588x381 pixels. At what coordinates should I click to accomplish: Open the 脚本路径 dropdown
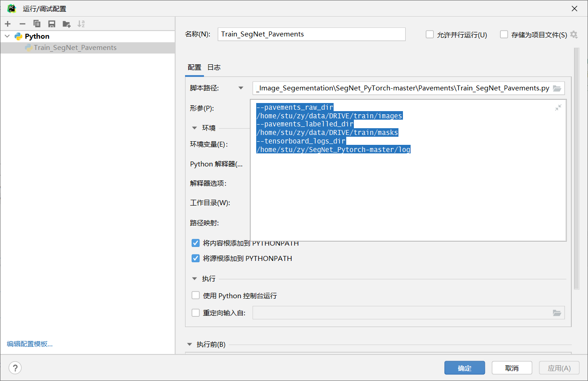241,88
